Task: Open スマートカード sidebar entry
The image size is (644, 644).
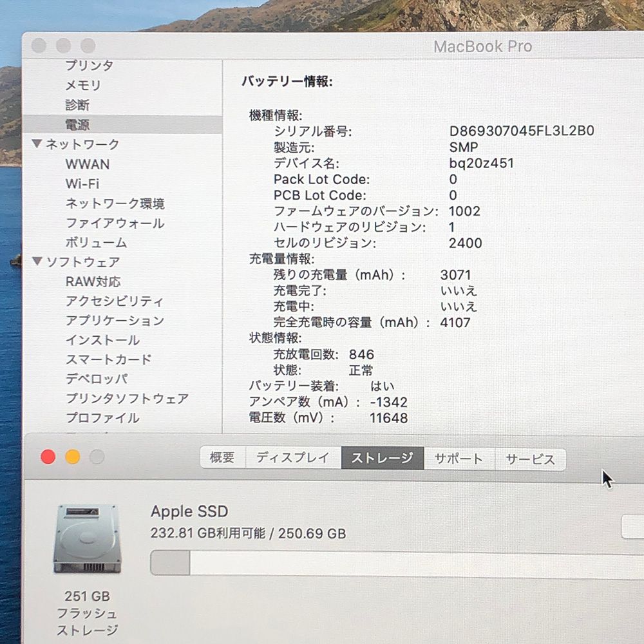Action: pyautogui.click(x=108, y=359)
